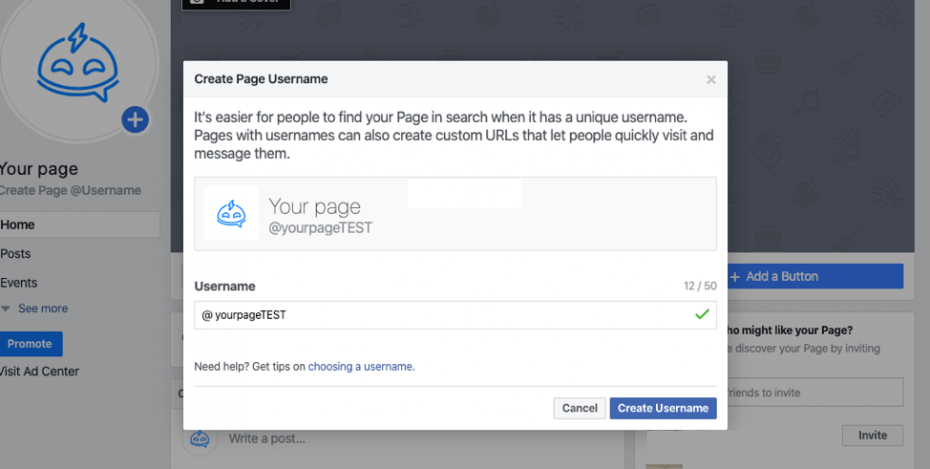Click the Your page title in sidebar
The height and width of the screenshot is (469, 930).
(39, 169)
